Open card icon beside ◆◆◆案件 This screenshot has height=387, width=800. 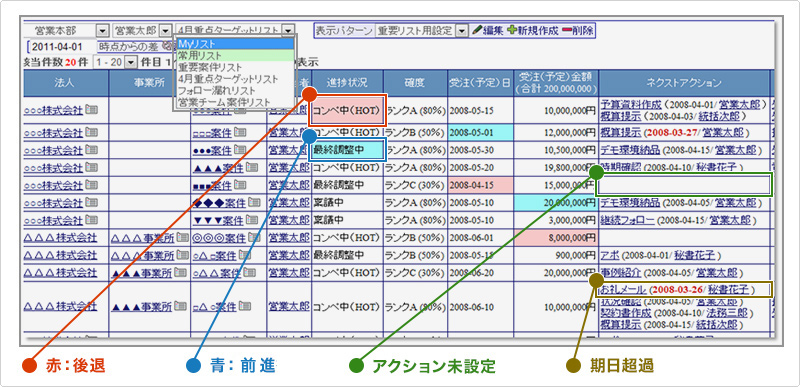coord(254,202)
